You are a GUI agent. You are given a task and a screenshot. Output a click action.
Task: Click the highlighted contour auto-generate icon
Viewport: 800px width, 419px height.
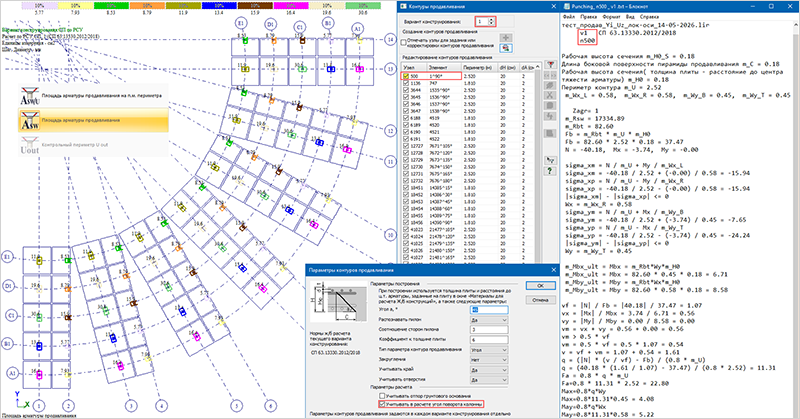click(506, 48)
